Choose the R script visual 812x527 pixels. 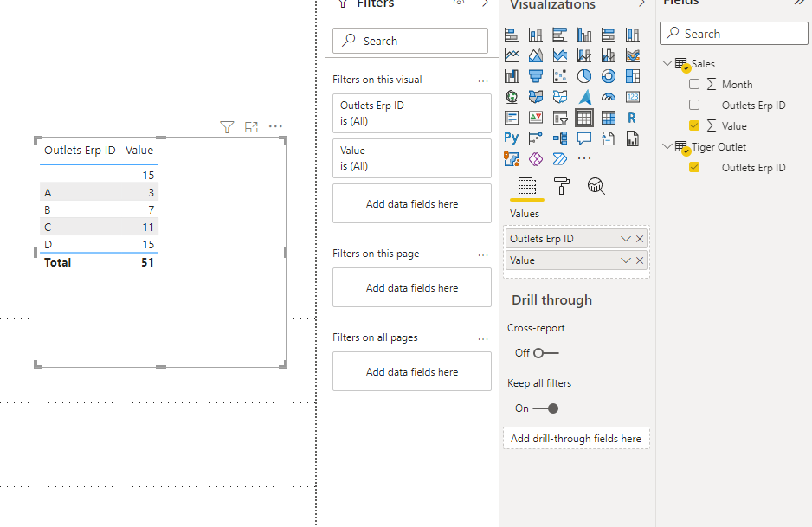pyautogui.click(x=633, y=118)
